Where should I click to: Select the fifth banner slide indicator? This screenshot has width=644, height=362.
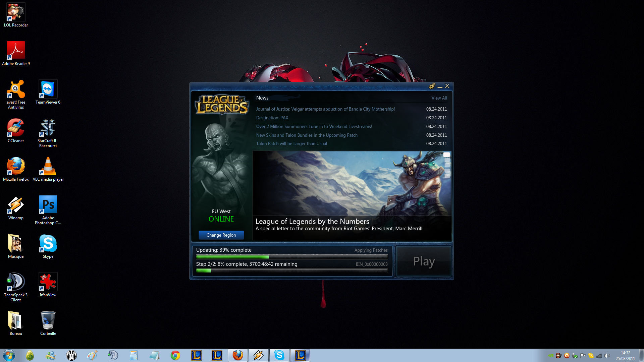click(x=447, y=176)
